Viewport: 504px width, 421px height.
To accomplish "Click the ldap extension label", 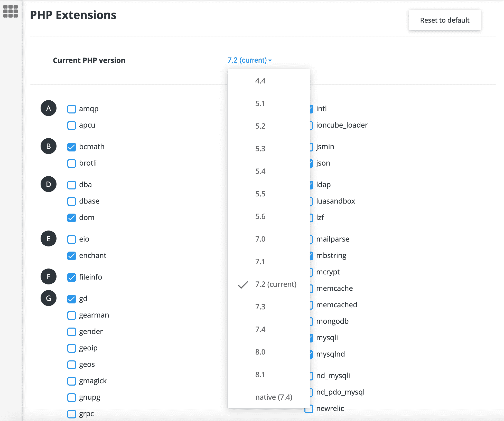I will [323, 185].
